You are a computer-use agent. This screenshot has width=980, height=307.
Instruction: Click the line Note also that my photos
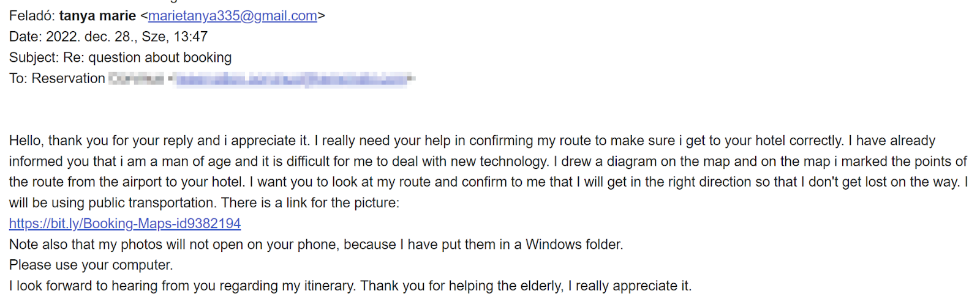point(316,245)
